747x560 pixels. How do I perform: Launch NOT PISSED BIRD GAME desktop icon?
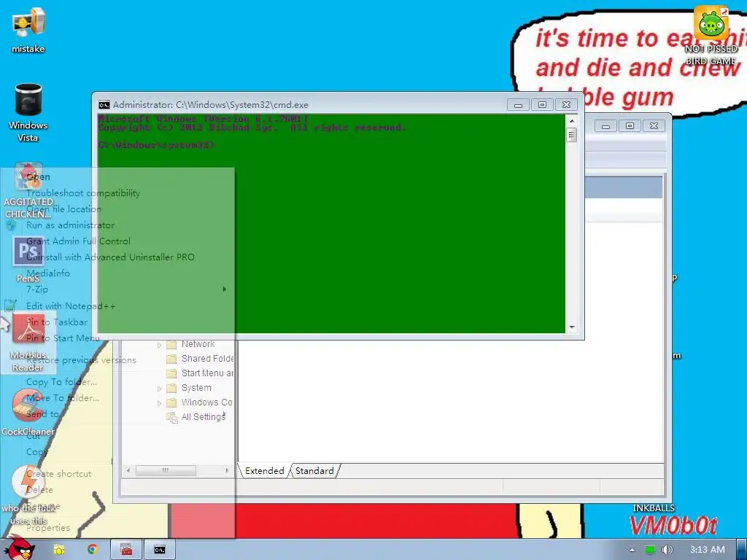pos(711,36)
